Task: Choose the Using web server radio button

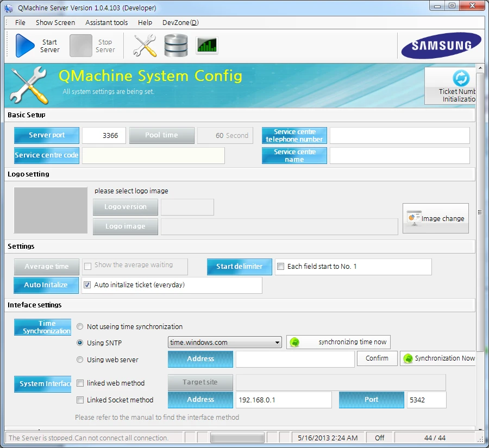Action: (x=80, y=359)
